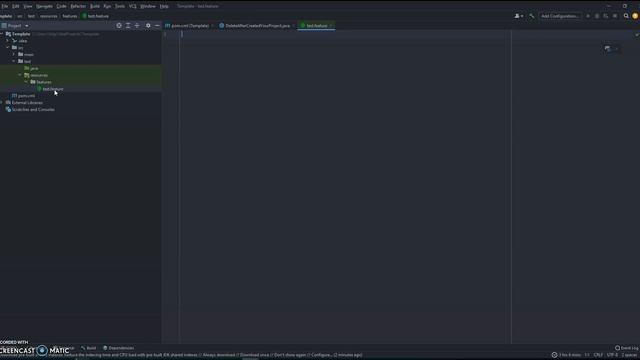Open the File menu
Viewport: 640px width, 360px height.
(4, 6)
